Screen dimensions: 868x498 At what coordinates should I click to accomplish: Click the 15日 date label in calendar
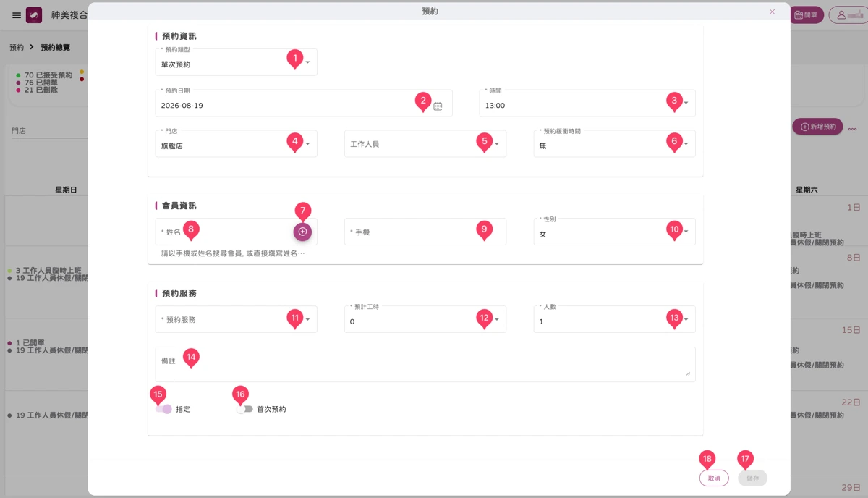851,329
